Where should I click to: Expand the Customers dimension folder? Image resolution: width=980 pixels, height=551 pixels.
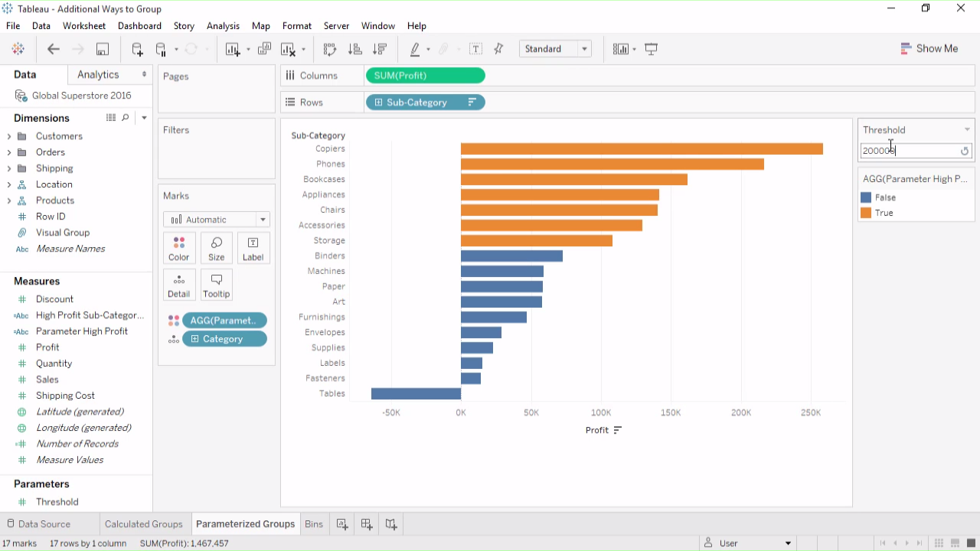click(9, 136)
